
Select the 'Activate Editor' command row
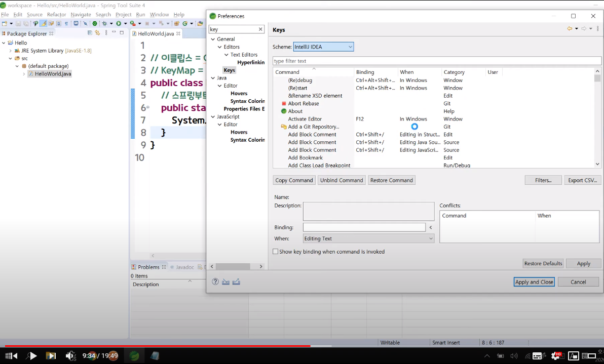433,119
